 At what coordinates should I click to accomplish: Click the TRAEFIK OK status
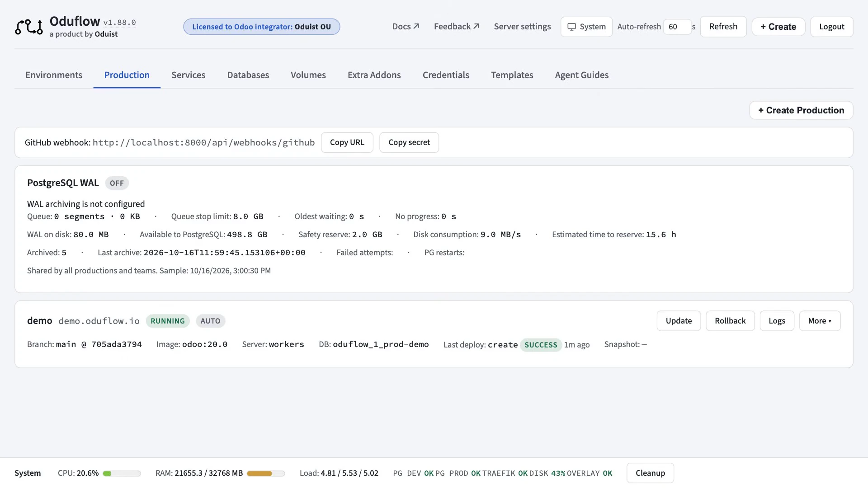coord(505,473)
